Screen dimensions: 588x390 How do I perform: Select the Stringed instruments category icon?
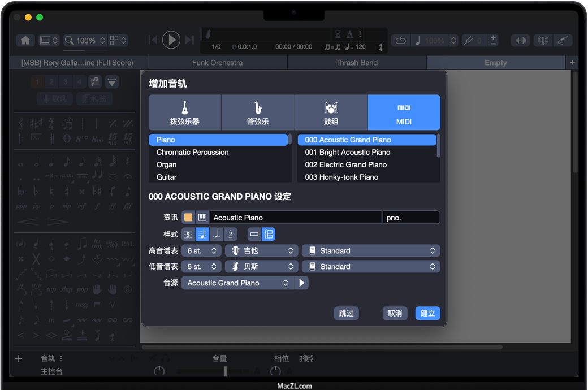coord(185,112)
